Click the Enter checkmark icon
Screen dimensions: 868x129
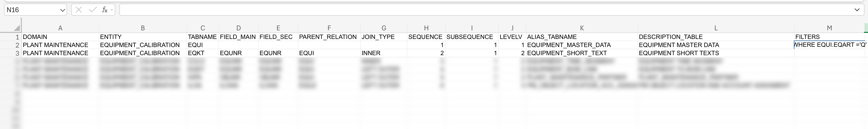[x=92, y=10]
